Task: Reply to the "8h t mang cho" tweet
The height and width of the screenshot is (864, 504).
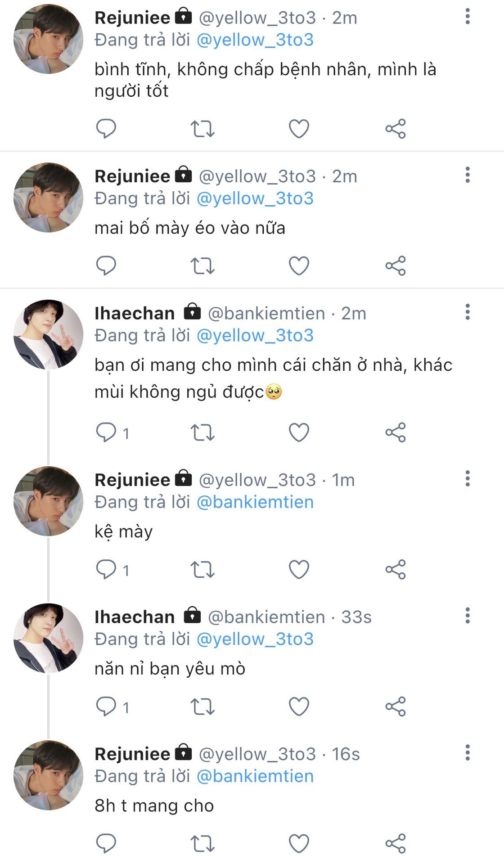Action: click(106, 843)
